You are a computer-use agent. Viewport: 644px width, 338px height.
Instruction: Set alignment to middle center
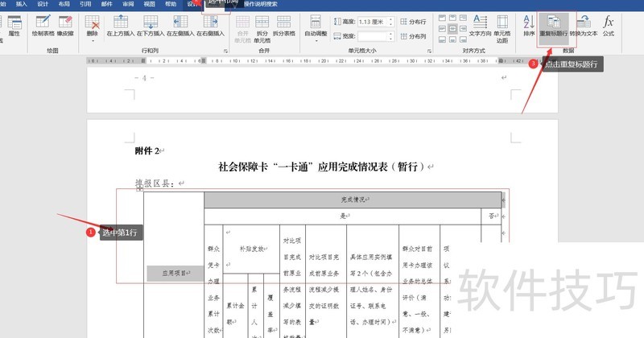click(x=452, y=29)
